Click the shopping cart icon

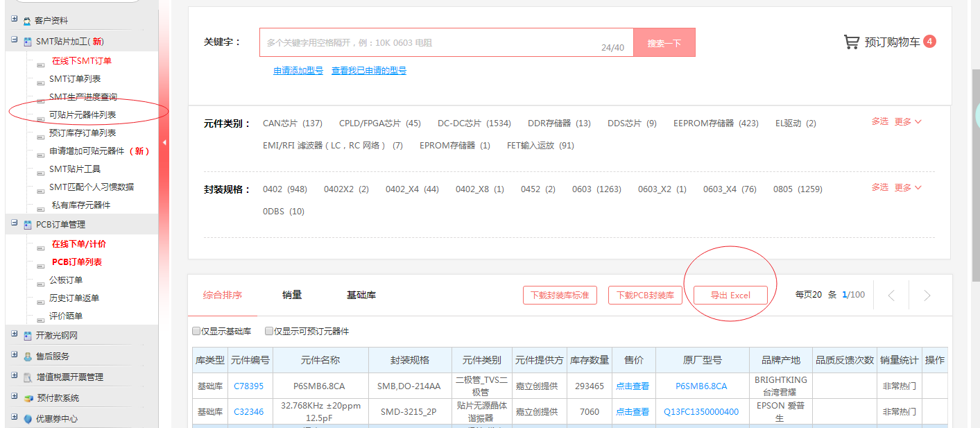[x=851, y=42]
